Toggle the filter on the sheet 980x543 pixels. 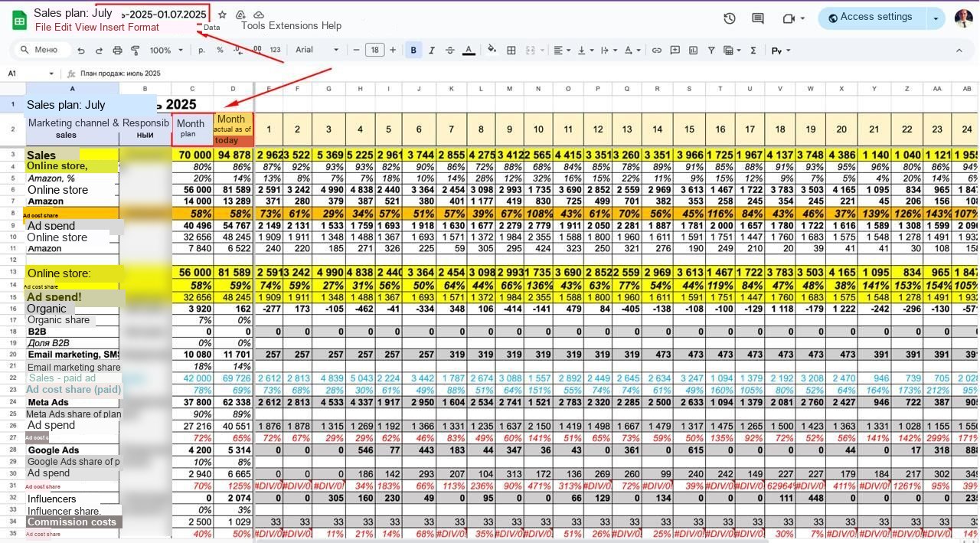pos(711,51)
